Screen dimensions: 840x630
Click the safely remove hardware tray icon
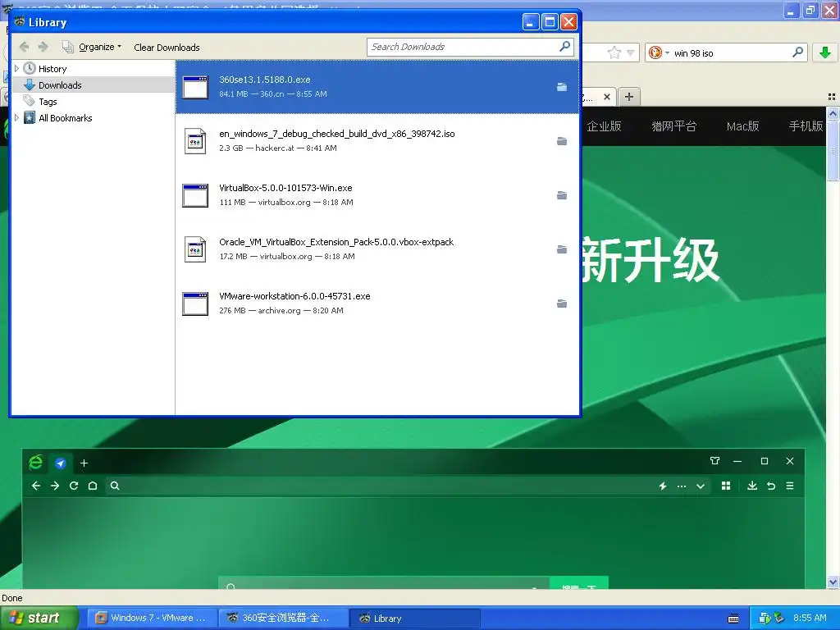(x=778, y=618)
